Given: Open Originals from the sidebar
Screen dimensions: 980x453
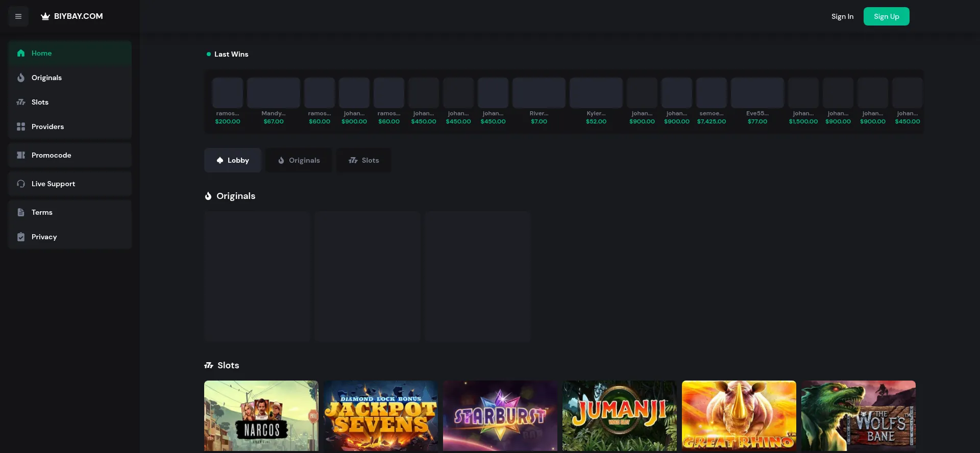Looking at the screenshot, I should tap(70, 78).
